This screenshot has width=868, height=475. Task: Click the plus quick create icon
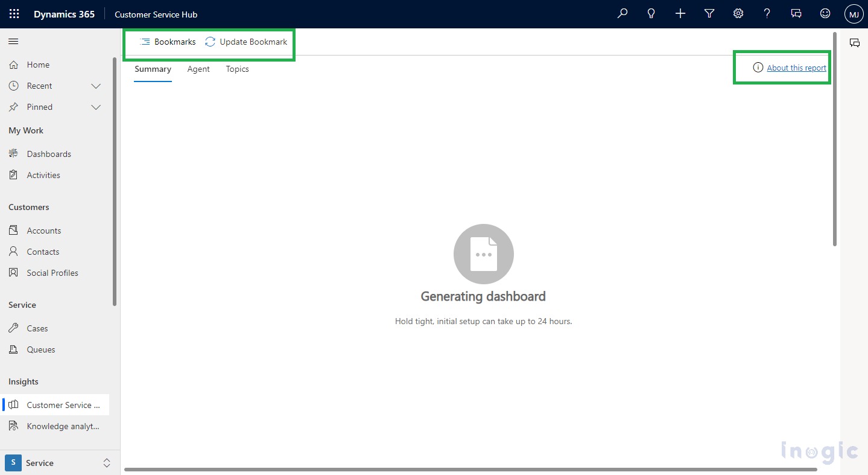(x=680, y=13)
